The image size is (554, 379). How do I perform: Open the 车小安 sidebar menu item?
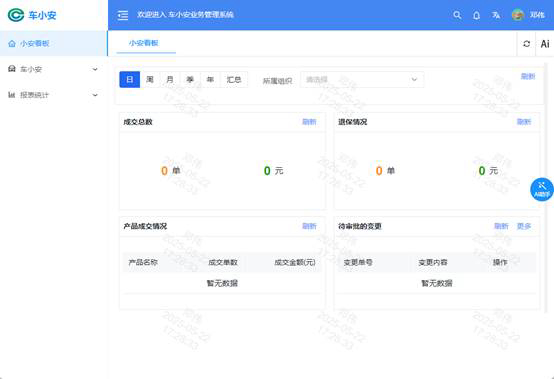pos(54,69)
